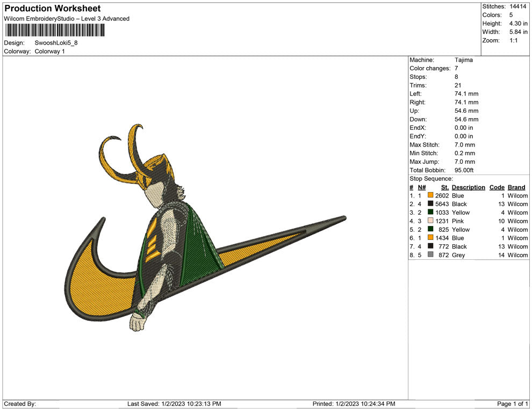Click the orange swatch in stop row 1
The width and height of the screenshot is (532, 409).
click(430, 195)
